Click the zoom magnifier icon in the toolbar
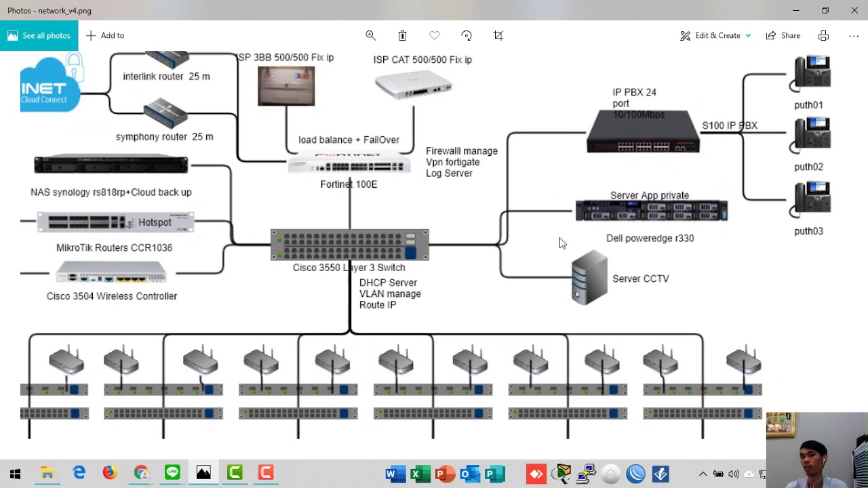 point(370,35)
